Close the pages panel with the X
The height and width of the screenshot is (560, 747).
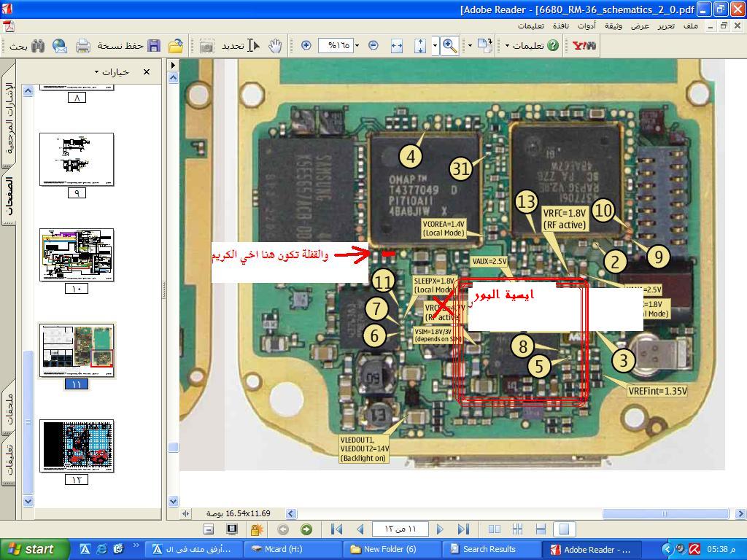(146, 72)
